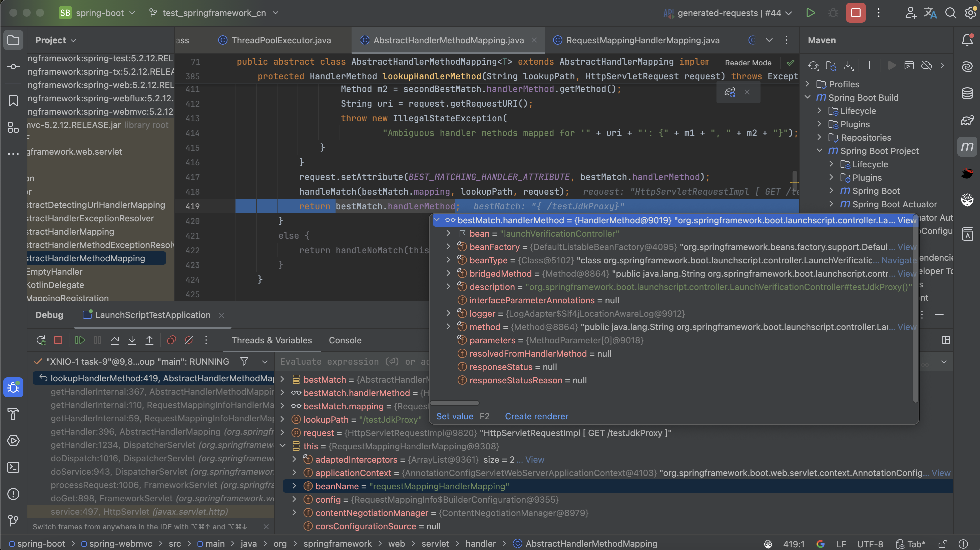Click Reload All Maven Projects icon

813,66
